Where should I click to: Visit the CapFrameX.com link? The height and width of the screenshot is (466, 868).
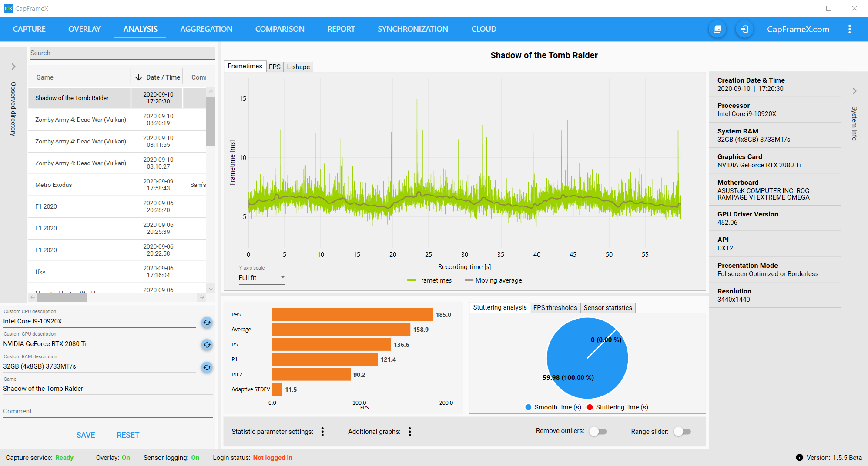(x=798, y=29)
